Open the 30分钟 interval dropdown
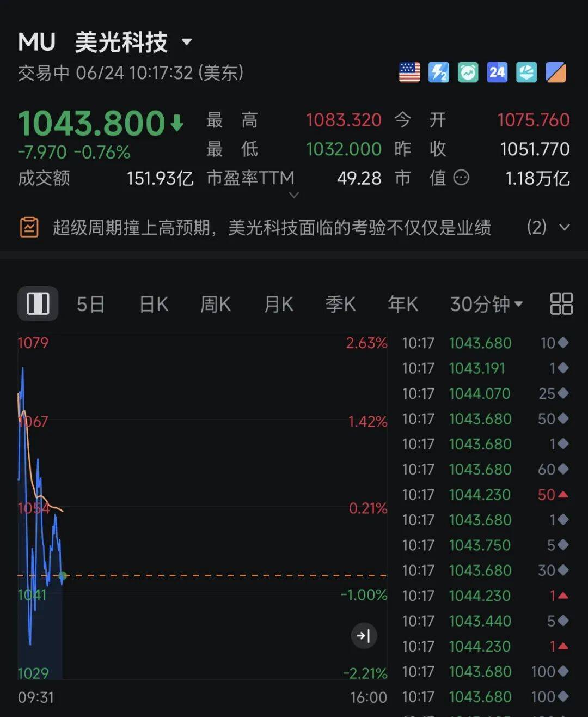Screen dimensions: 588x717 (487, 304)
